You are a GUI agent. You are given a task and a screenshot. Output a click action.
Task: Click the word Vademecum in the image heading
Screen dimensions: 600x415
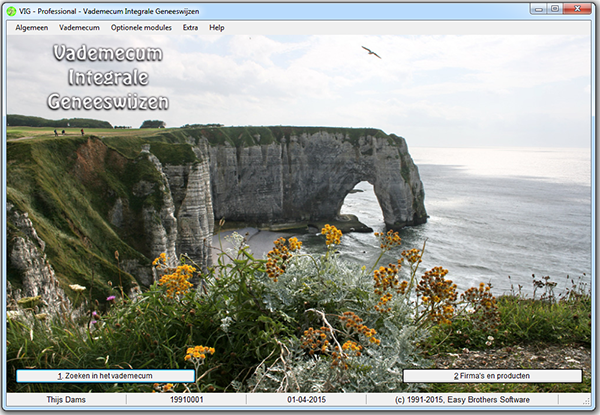click(108, 52)
